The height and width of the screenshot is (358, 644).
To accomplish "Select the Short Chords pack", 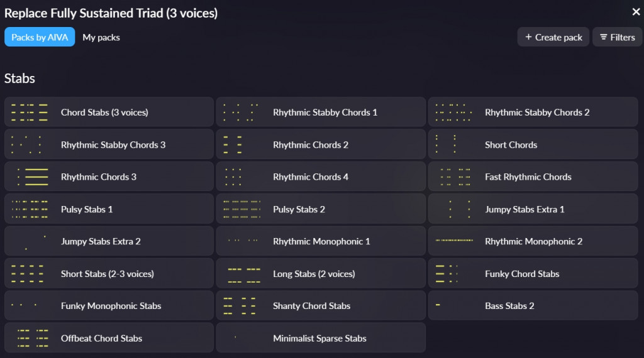I will click(x=533, y=144).
